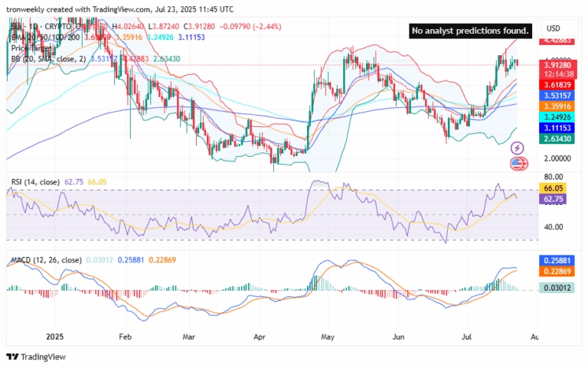588x368 pixels.
Task: Click the Price Target indicator label
Action: 32,48
